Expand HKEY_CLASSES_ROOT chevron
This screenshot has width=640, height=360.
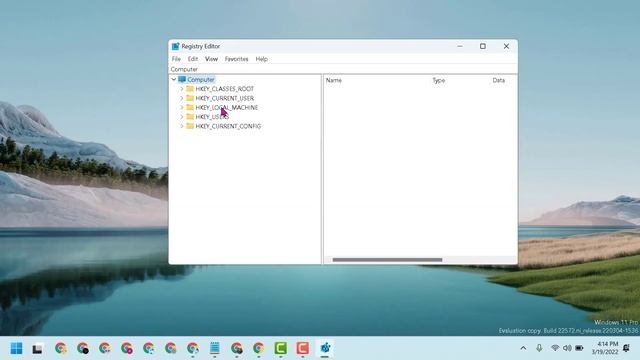[182, 89]
